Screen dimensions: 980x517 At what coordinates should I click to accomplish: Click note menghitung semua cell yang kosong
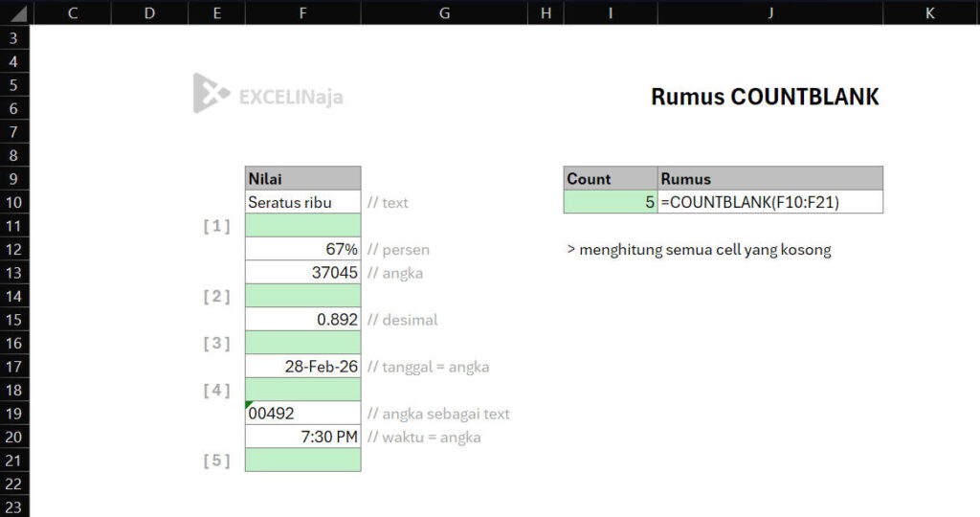699,250
